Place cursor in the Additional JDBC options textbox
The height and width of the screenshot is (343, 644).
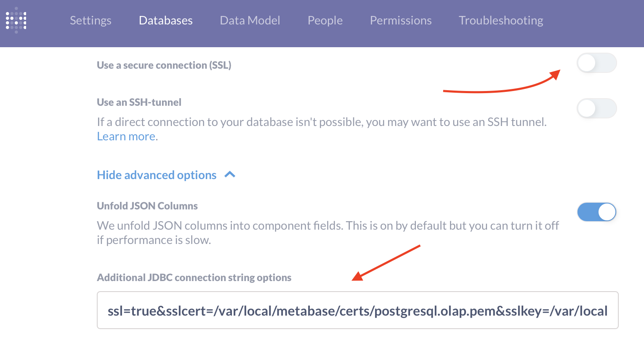[358, 310]
